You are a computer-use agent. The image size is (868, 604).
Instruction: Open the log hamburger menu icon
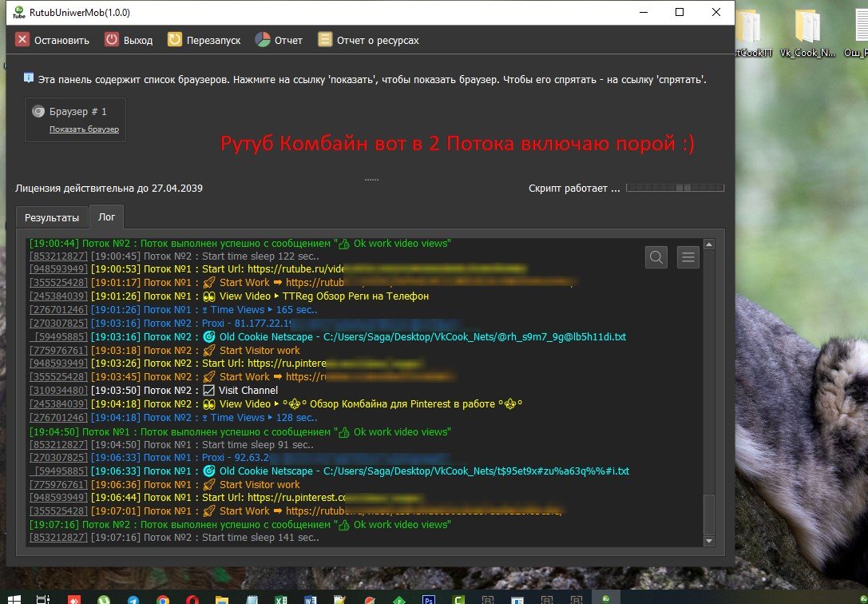(x=688, y=256)
